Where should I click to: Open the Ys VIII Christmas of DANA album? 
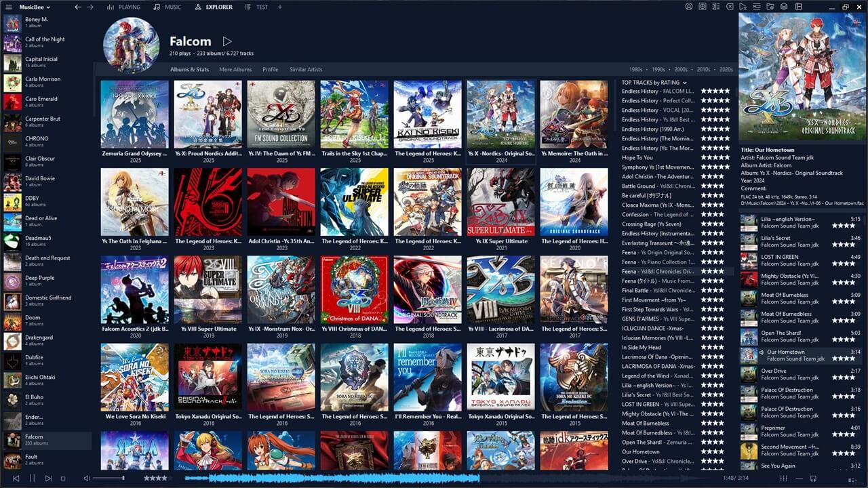(x=354, y=290)
